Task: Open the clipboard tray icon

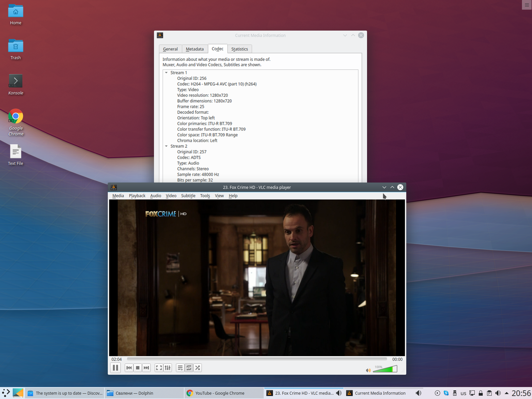Action: pyautogui.click(x=489, y=393)
